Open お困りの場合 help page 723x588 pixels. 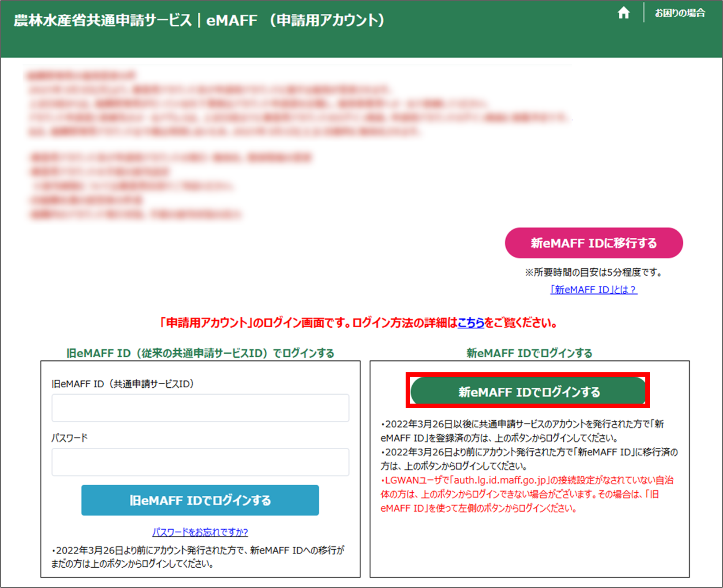pos(680,13)
